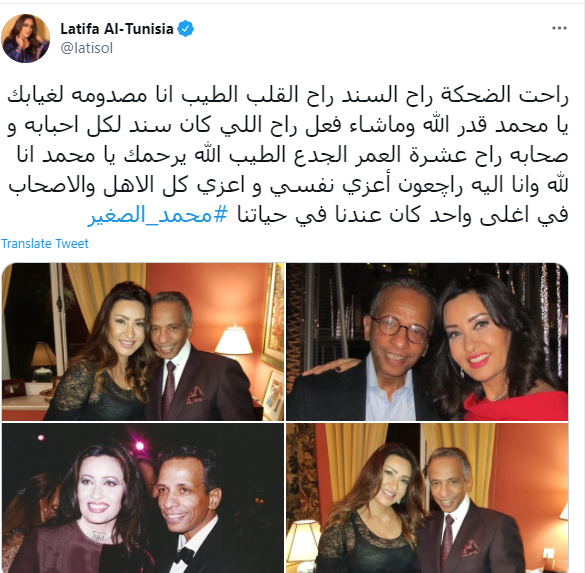Click the lit table lamp in top-left photo

pyautogui.click(x=234, y=339)
